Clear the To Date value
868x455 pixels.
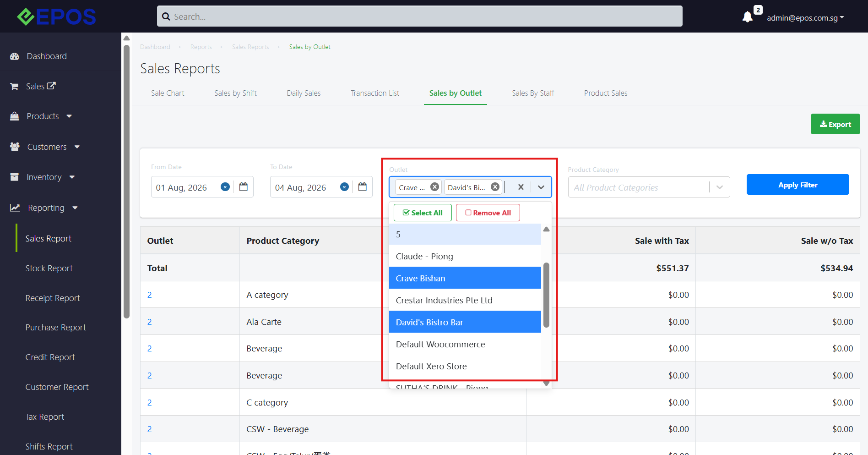(345, 187)
